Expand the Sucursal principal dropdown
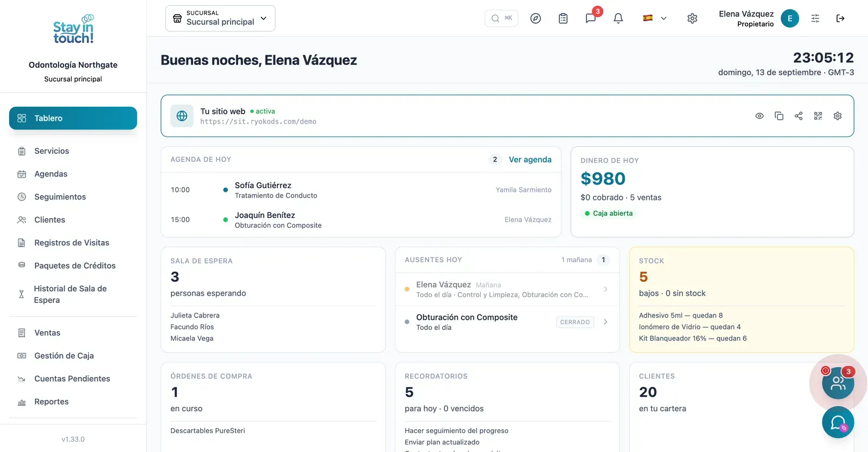Viewport: 868px width, 452px height. [220, 18]
